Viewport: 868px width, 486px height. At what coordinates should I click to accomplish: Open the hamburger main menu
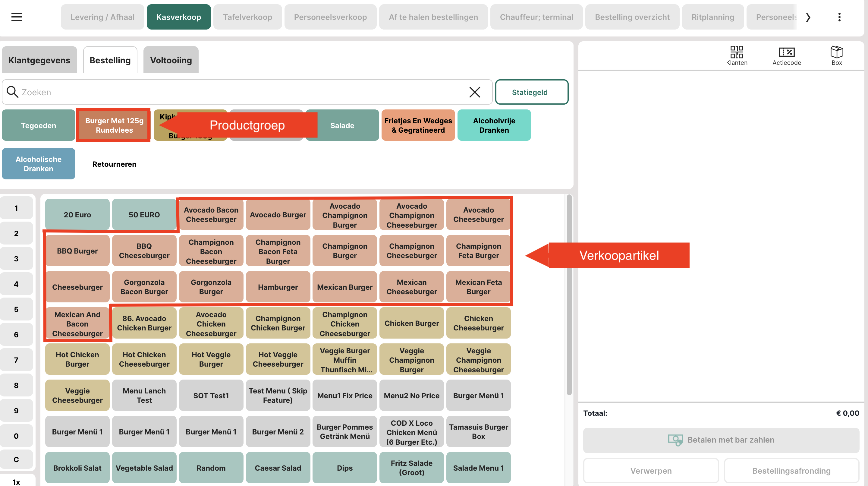pyautogui.click(x=17, y=17)
